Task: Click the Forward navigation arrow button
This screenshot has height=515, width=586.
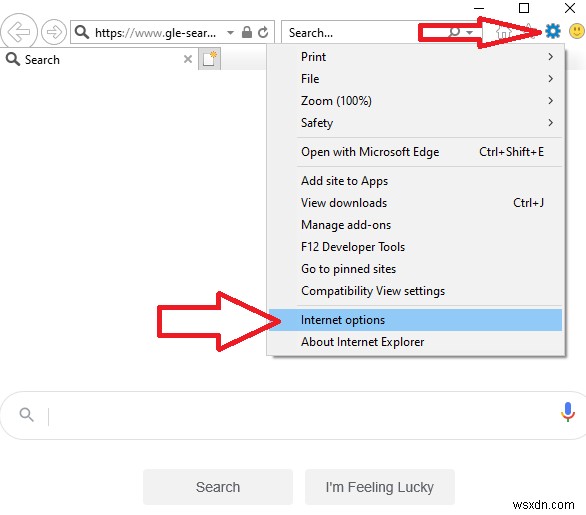Action: click(54, 32)
